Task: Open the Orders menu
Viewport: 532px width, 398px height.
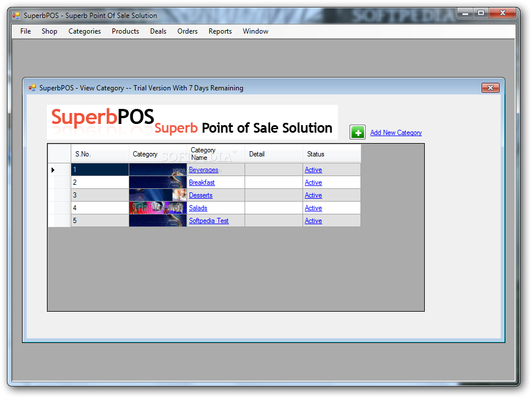Action: coord(187,31)
